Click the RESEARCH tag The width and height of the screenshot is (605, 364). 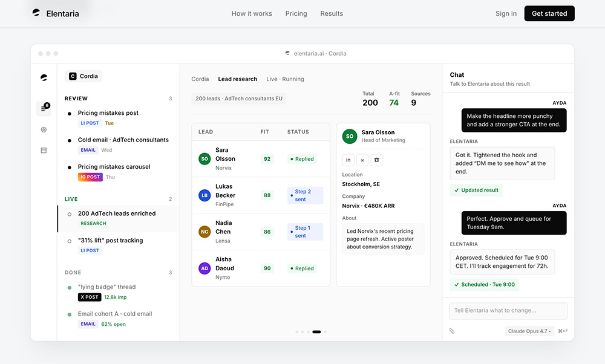click(93, 224)
